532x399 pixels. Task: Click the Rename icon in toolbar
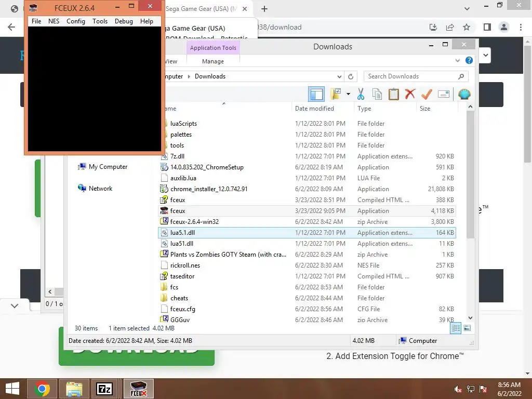coord(444,94)
